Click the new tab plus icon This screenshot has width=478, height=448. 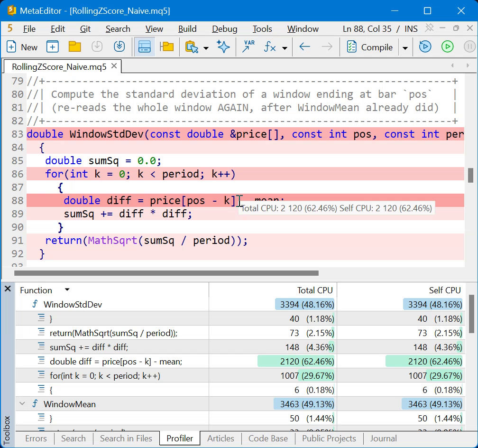tap(53, 47)
